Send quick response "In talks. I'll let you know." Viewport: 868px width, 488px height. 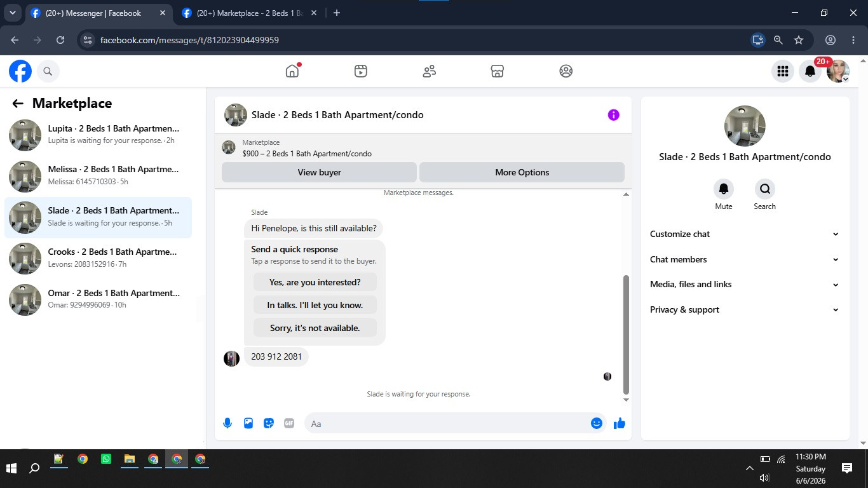(x=315, y=305)
